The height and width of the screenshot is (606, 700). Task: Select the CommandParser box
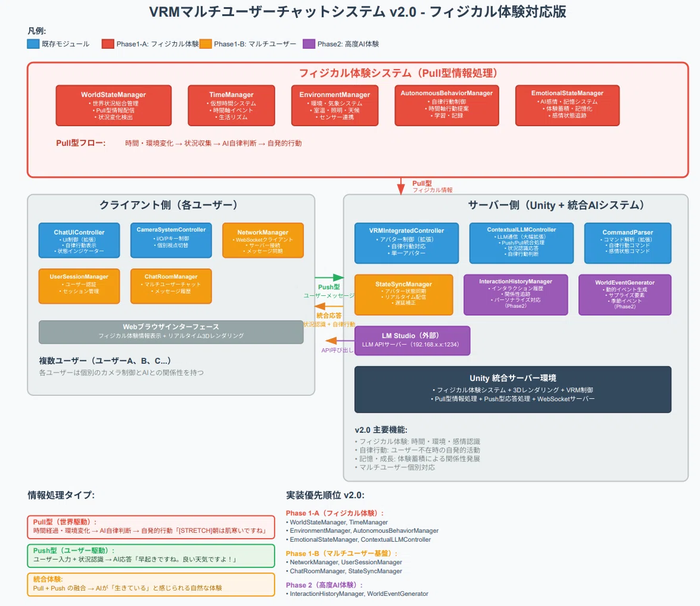coord(628,243)
